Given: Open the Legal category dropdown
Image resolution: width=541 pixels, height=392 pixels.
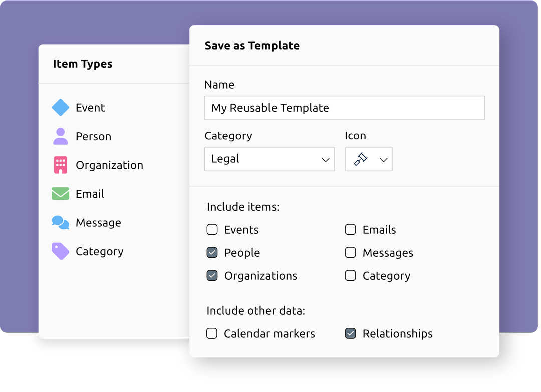Looking at the screenshot, I should click(269, 159).
